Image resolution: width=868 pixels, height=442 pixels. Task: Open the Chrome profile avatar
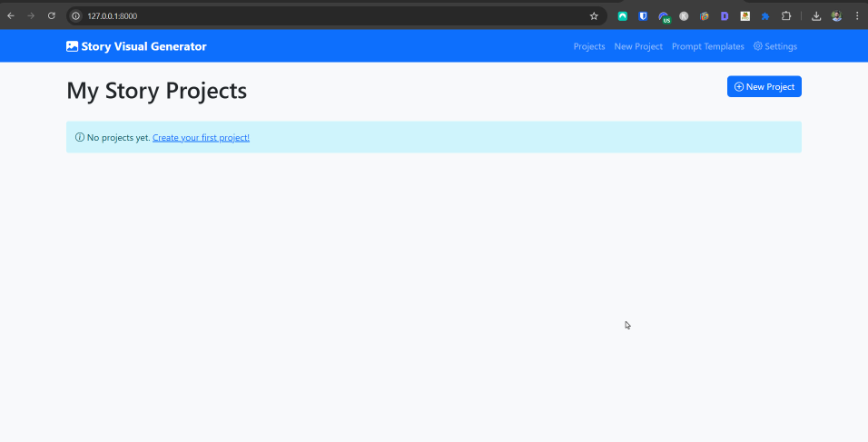pyautogui.click(x=836, y=15)
